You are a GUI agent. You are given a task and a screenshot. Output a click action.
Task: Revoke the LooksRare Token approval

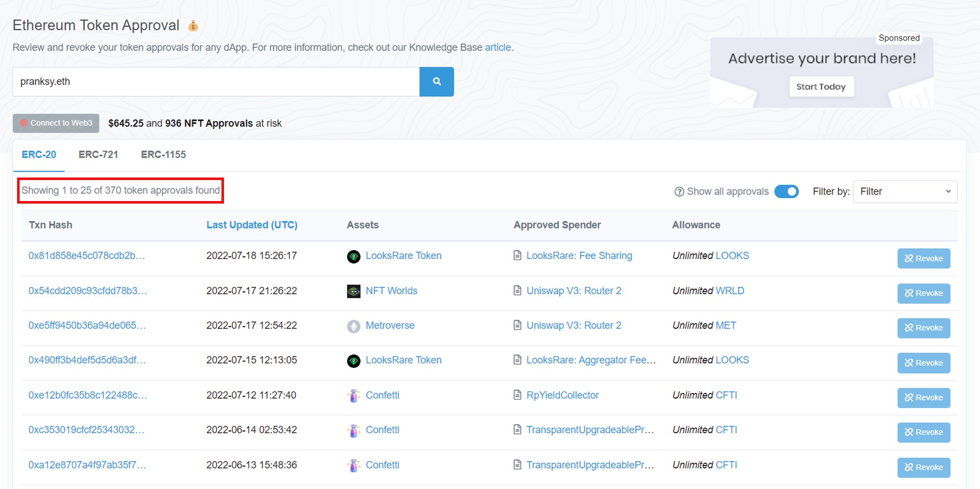pos(923,258)
